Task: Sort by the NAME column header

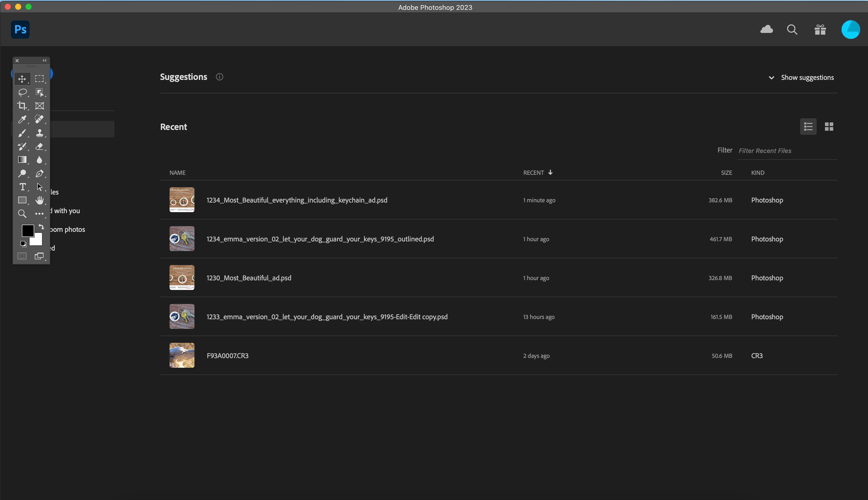Action: (x=177, y=173)
